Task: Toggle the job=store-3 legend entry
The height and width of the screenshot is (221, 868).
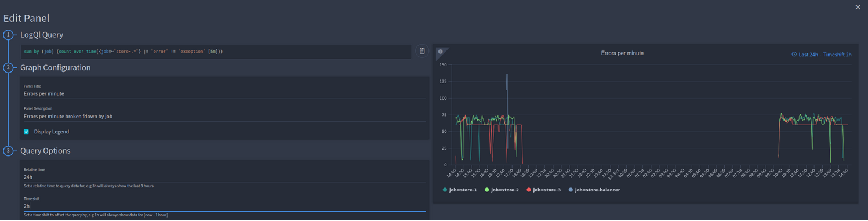Action: pos(544,190)
